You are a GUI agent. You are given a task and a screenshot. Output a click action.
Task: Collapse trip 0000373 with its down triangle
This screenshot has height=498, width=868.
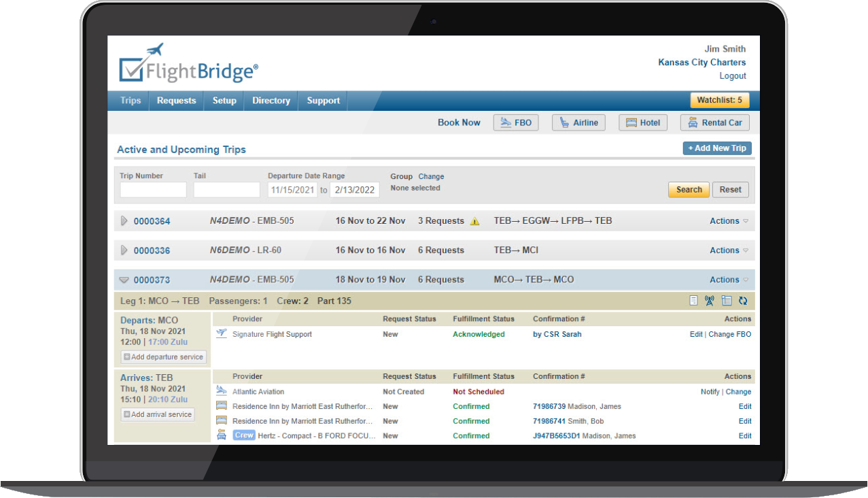point(124,280)
